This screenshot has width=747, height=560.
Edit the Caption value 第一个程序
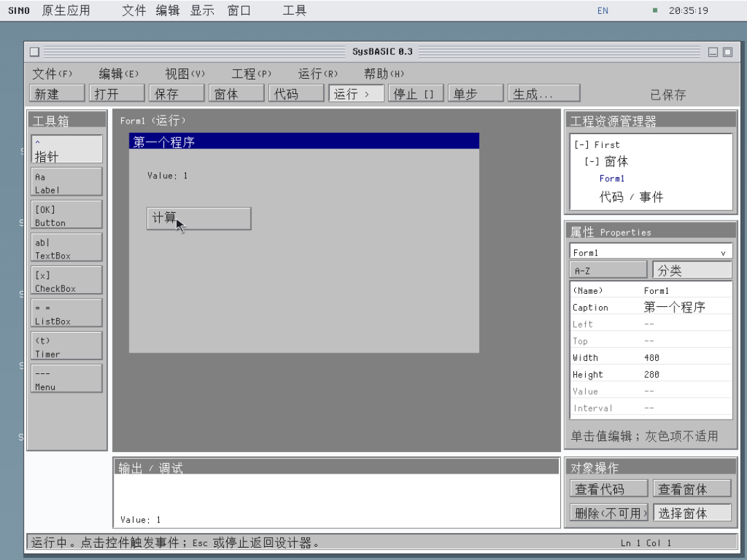(674, 307)
